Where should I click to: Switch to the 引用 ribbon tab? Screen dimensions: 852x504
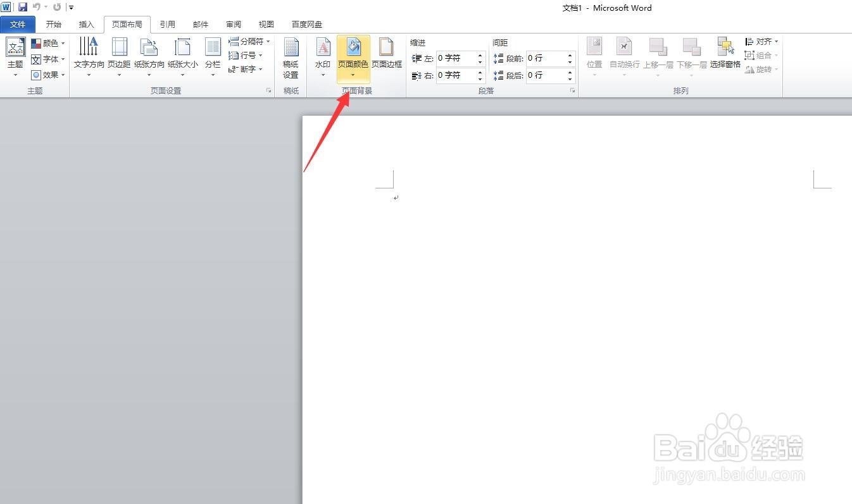(x=168, y=25)
